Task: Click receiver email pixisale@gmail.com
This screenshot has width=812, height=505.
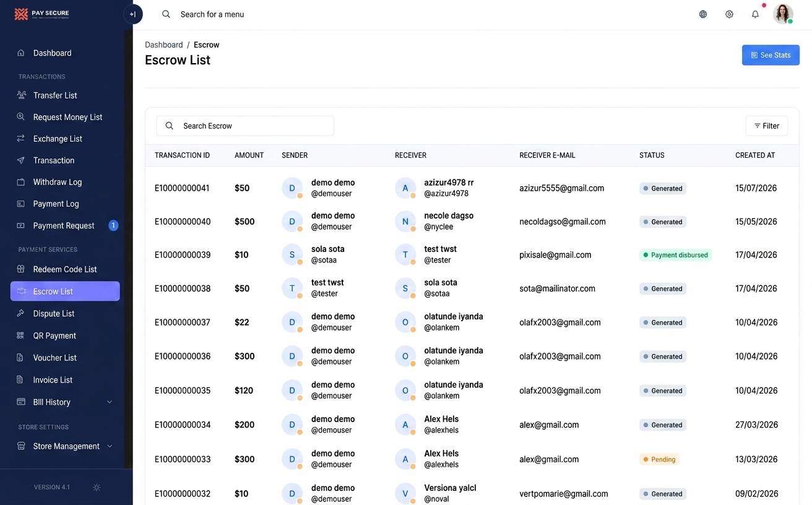Action: click(x=555, y=255)
